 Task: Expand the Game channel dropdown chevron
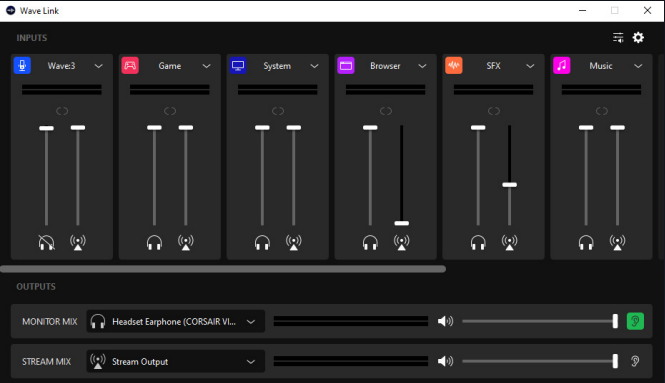pos(207,66)
